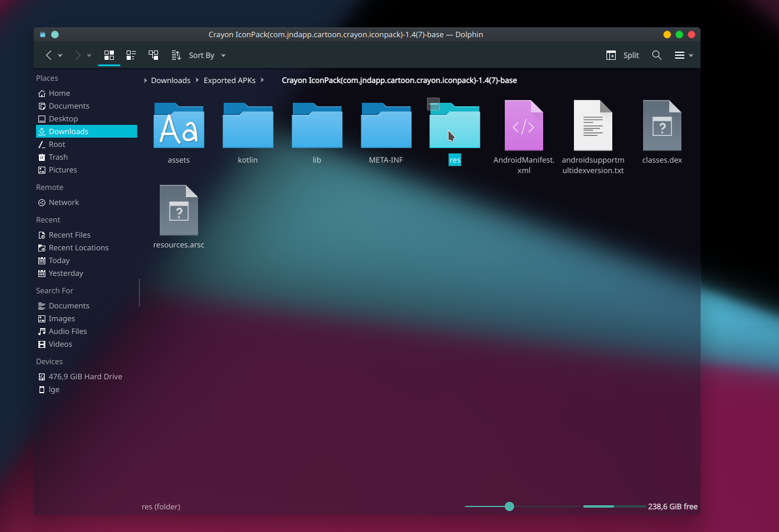Image resolution: width=779 pixels, height=532 pixels.
Task: Select androidsupportmultidexversion.txt file icon
Action: (593, 125)
